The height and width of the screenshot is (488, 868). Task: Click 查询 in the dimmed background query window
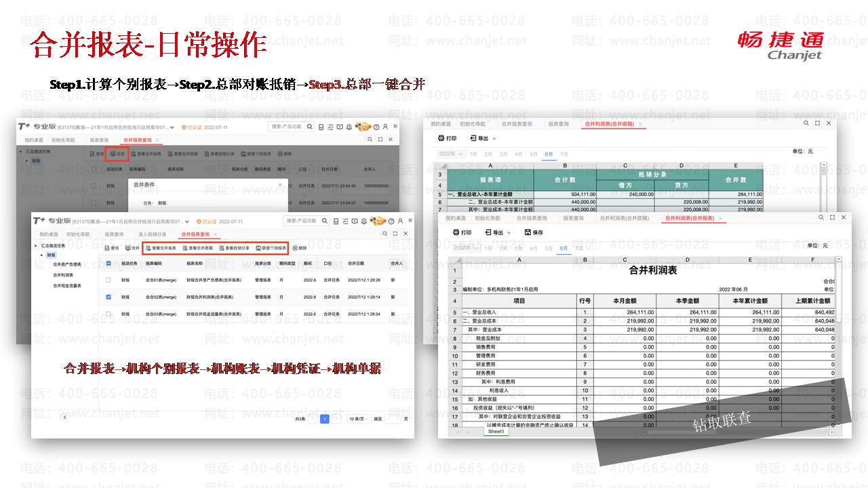[x=98, y=154]
